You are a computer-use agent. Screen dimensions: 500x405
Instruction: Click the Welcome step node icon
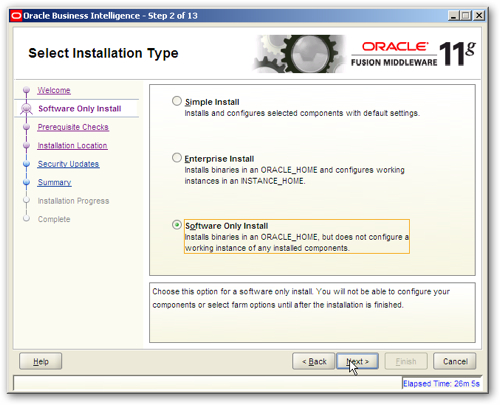[x=26, y=90]
